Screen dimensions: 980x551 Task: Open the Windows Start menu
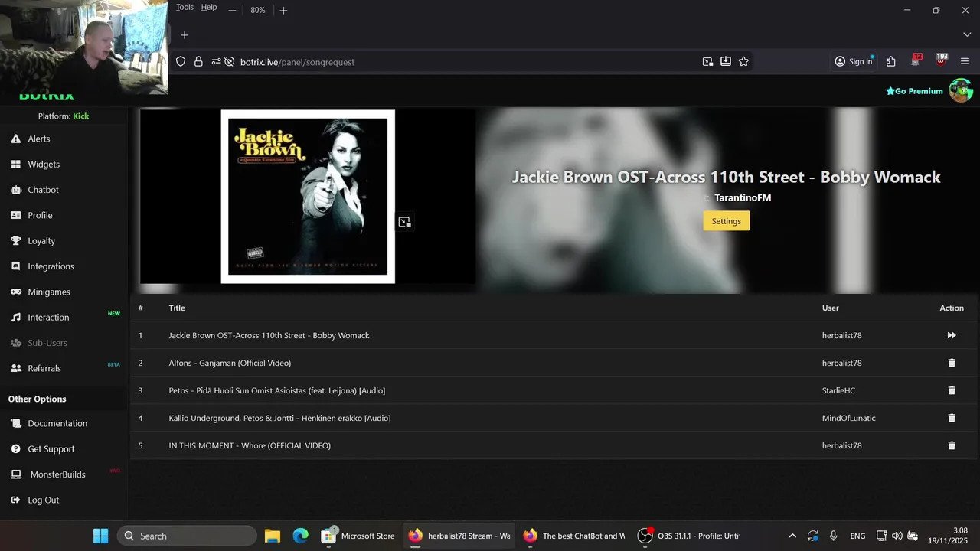point(100,536)
